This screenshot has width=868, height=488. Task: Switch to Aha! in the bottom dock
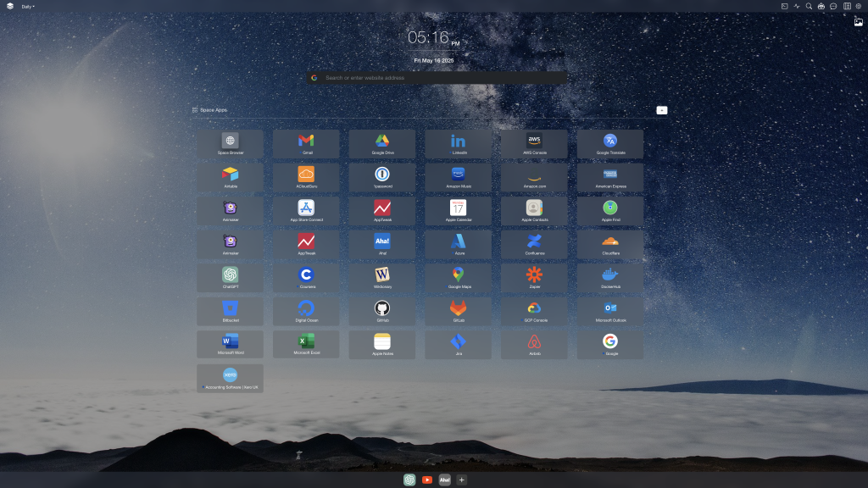(444, 480)
